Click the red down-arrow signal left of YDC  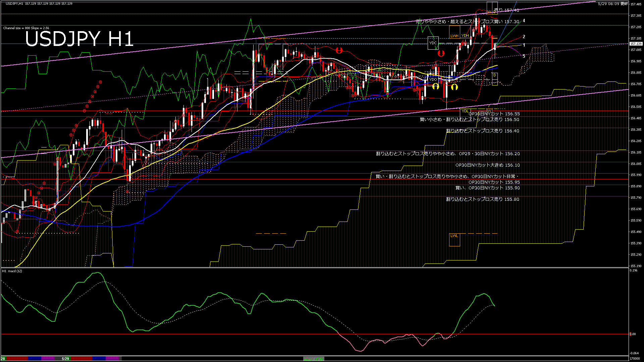[x=339, y=51]
